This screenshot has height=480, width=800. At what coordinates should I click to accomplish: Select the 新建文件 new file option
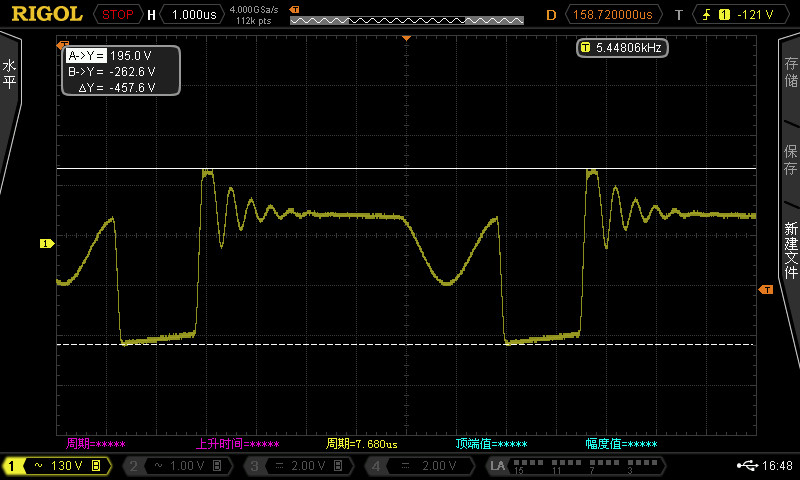(790, 250)
